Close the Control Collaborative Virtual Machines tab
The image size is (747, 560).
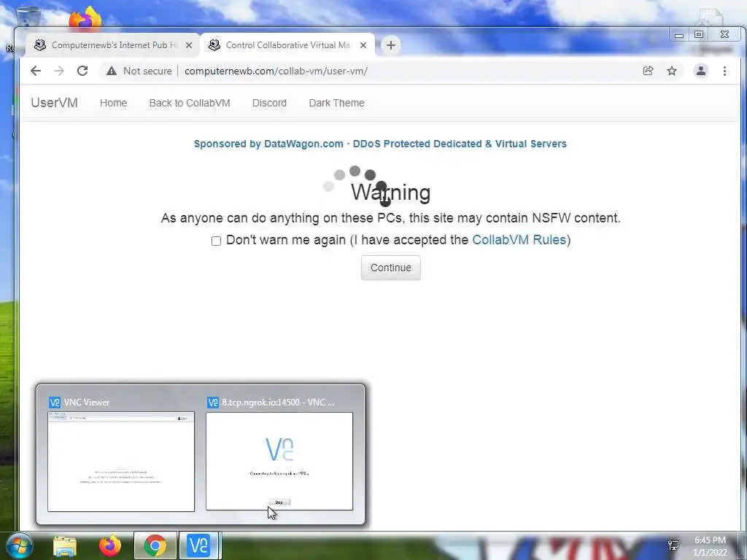363,45
